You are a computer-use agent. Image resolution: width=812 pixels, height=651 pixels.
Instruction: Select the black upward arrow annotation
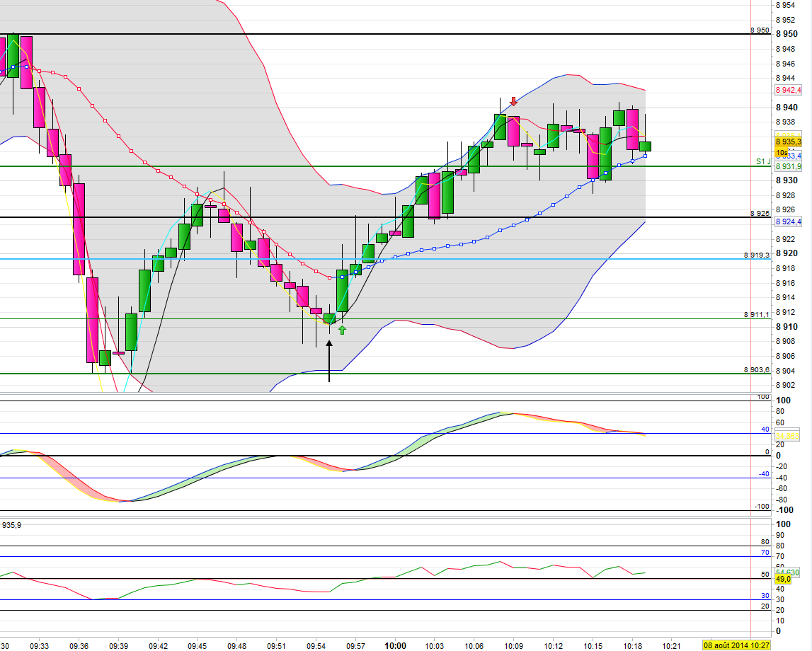(x=329, y=361)
